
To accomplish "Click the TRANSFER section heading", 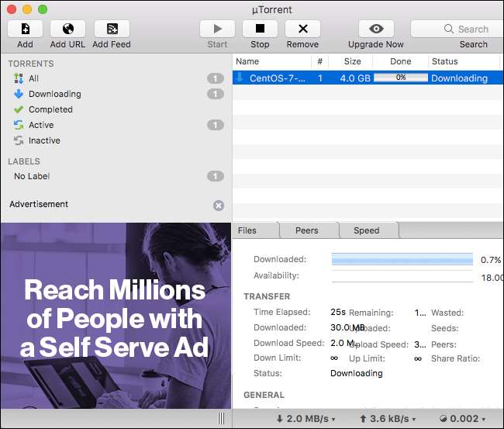I will (267, 296).
